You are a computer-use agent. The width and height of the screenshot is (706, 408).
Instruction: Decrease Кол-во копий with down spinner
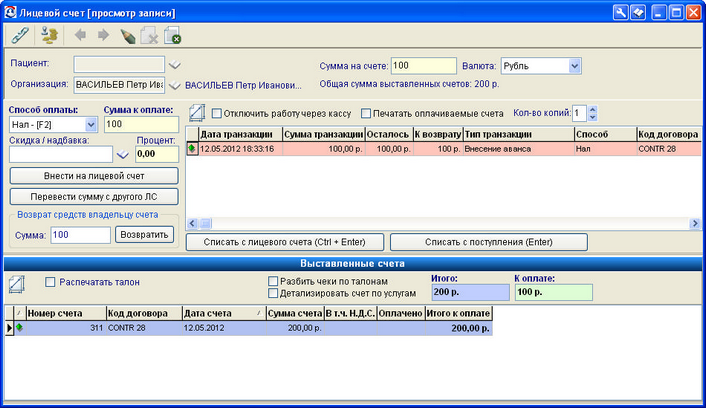coord(593,117)
